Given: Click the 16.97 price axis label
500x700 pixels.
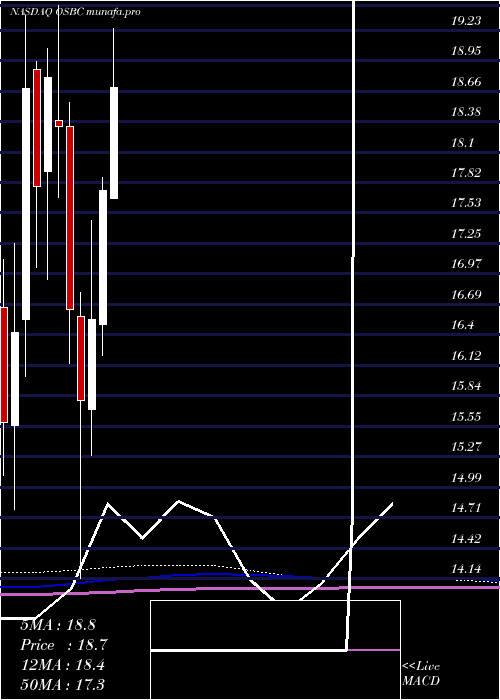Looking at the screenshot, I should (466, 264).
